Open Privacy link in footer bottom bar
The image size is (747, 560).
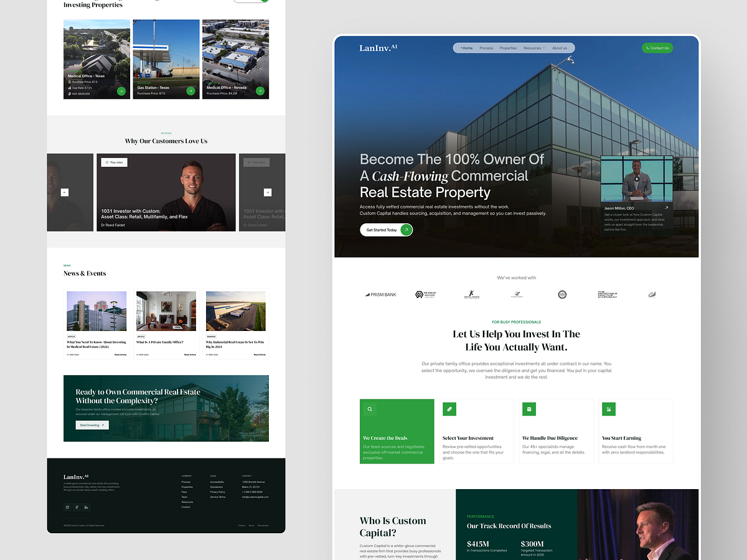coord(242,525)
